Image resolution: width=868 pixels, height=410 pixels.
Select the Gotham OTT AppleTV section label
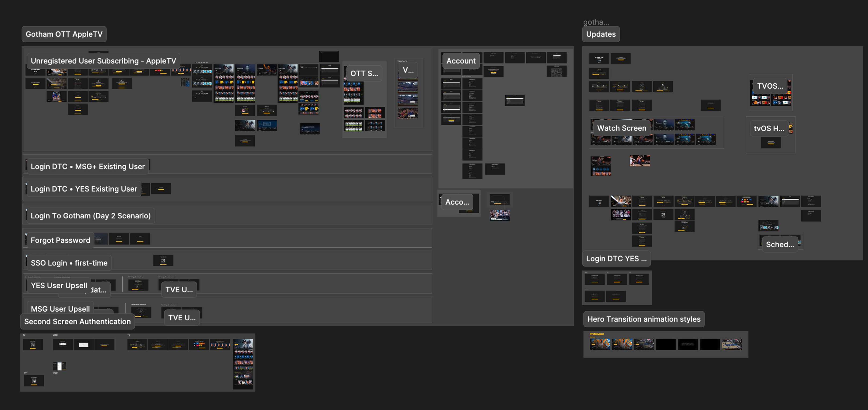coord(64,34)
